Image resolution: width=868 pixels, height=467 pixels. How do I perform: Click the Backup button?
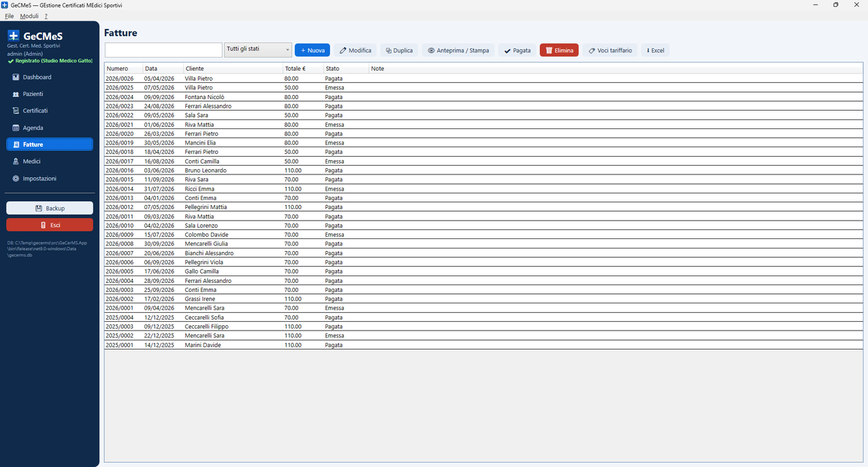tap(50, 208)
